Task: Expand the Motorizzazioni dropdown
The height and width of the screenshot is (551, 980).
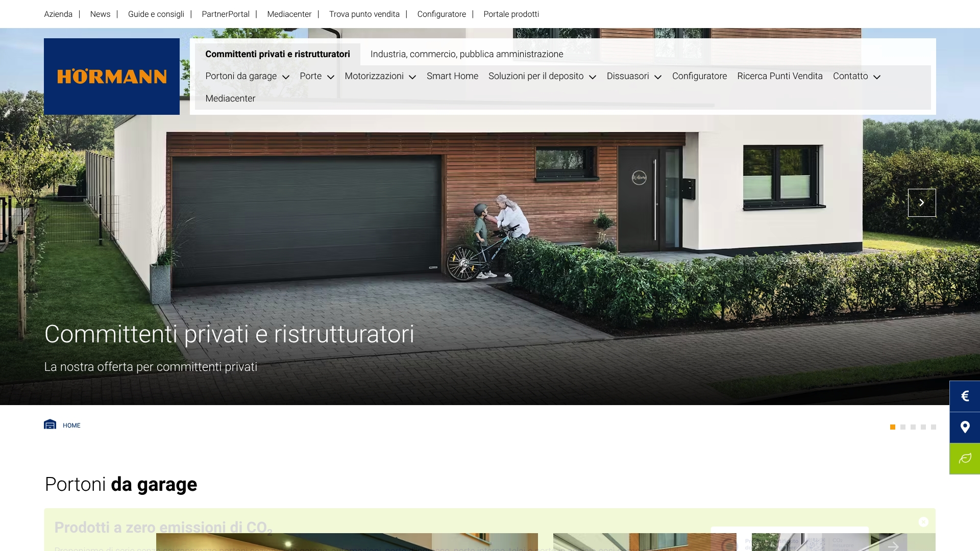Action: [x=380, y=76]
